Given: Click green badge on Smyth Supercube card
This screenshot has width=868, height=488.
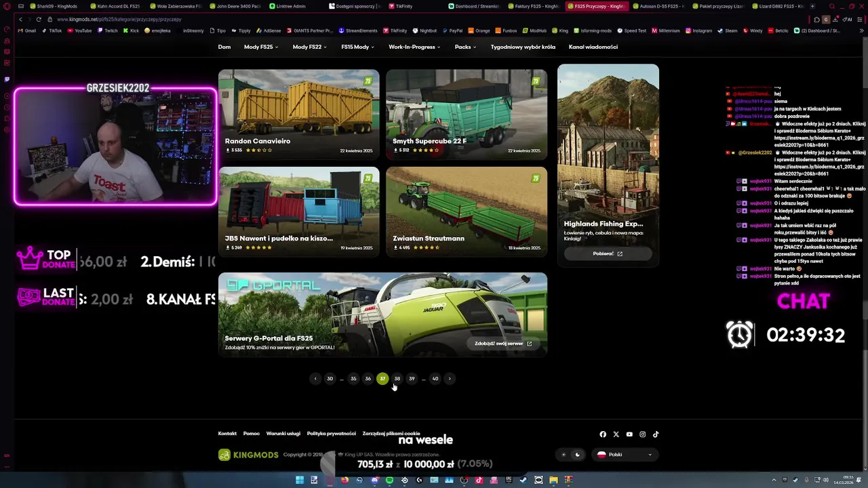Looking at the screenshot, I should tap(536, 81).
